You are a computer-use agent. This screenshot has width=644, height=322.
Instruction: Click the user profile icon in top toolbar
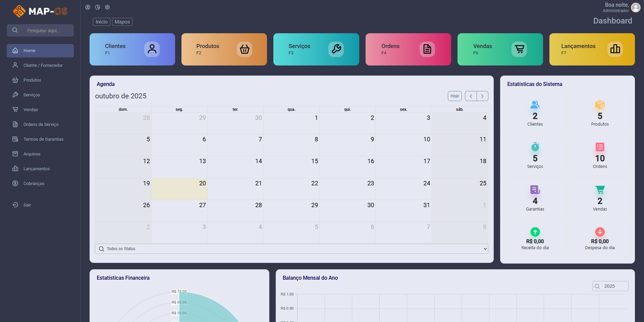coord(88,7)
